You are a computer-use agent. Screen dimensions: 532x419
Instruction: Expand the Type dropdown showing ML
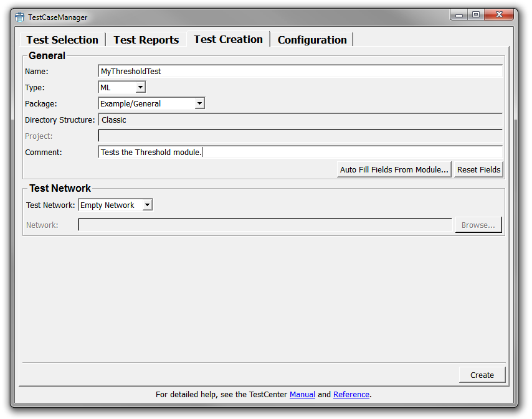122,88
